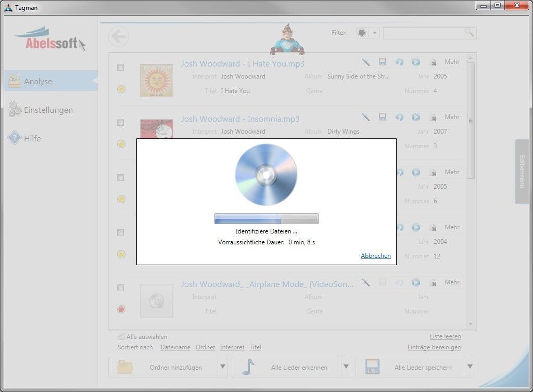Click save disk icon for I Hate You.mp3

coord(383,62)
